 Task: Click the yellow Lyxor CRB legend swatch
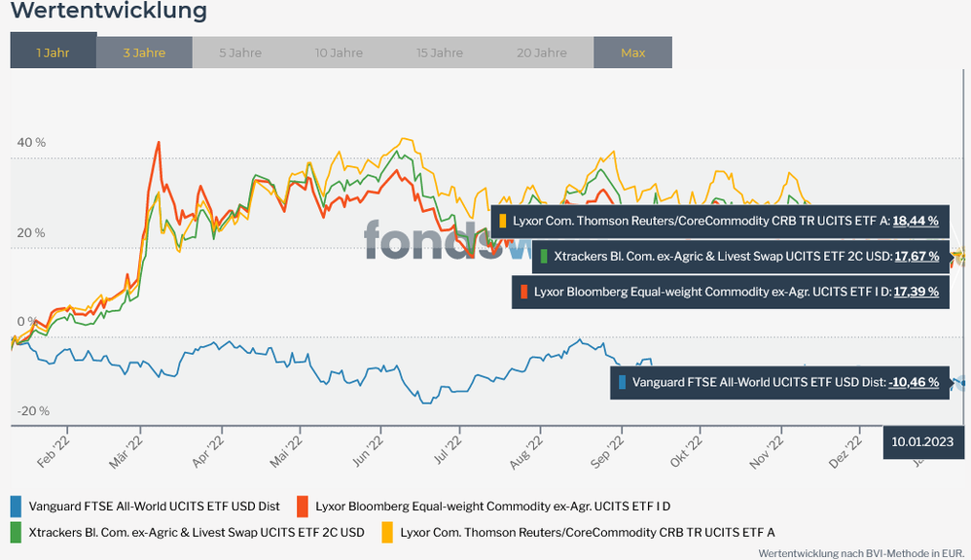[x=387, y=532]
